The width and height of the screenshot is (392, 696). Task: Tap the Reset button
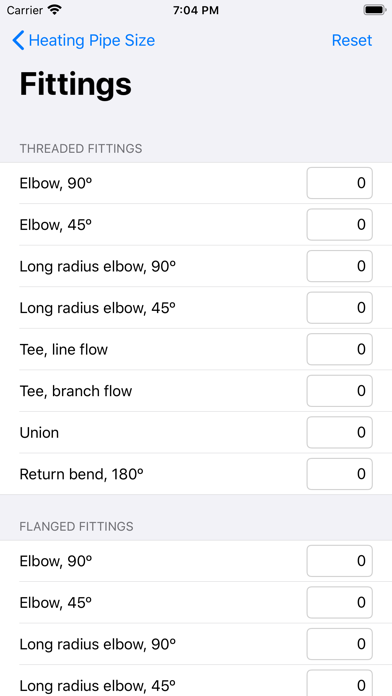pos(352,40)
